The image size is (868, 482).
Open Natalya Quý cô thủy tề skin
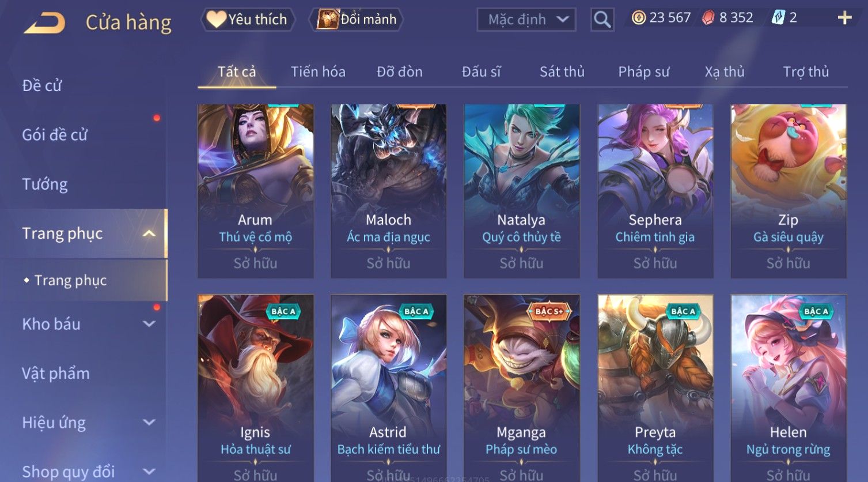pyautogui.click(x=522, y=191)
